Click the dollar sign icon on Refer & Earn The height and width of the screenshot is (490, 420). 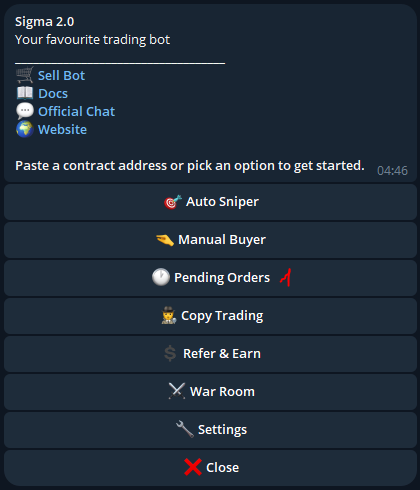click(x=170, y=353)
